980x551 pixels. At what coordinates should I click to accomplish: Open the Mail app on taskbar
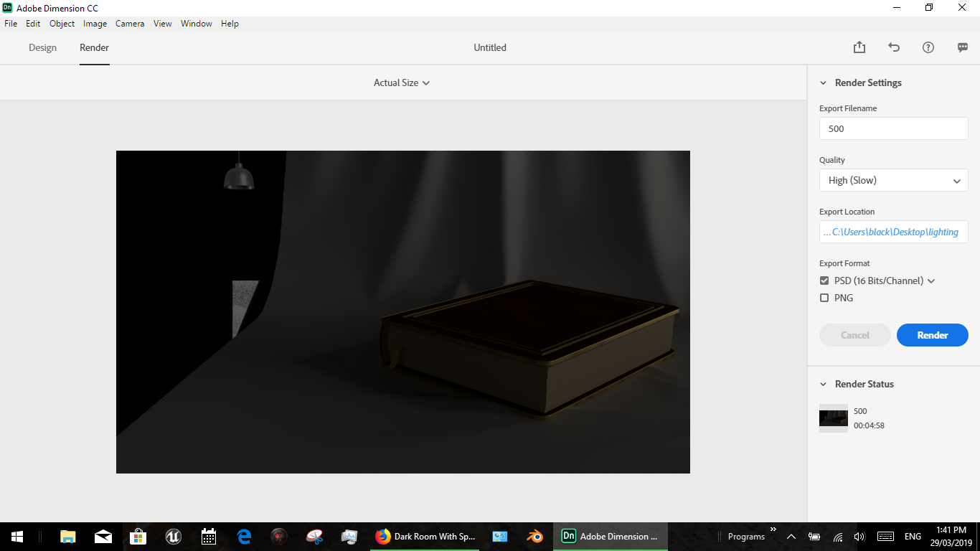click(103, 536)
